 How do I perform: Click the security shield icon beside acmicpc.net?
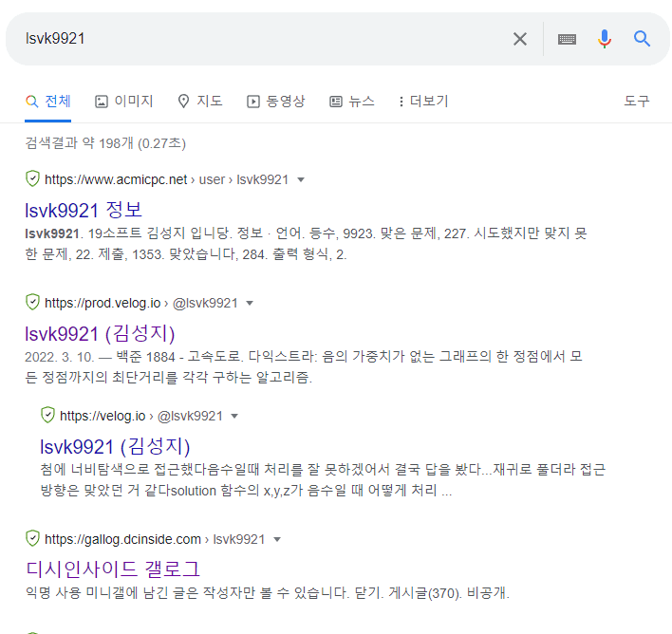click(32, 178)
